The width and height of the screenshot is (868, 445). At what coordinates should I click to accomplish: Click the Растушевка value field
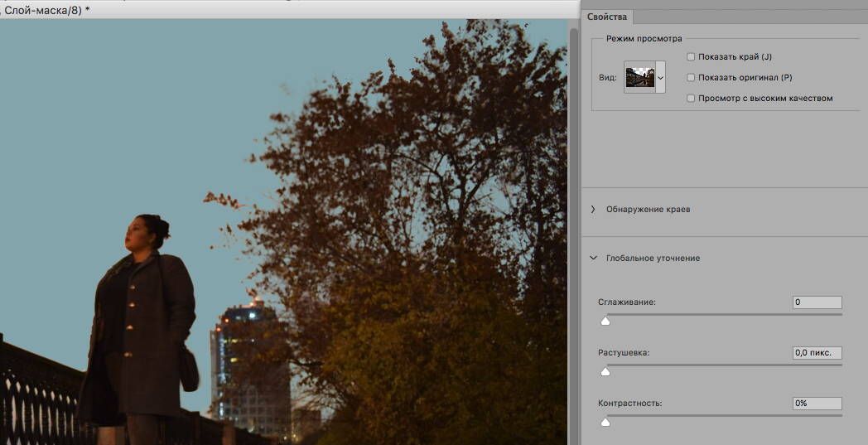coord(817,352)
